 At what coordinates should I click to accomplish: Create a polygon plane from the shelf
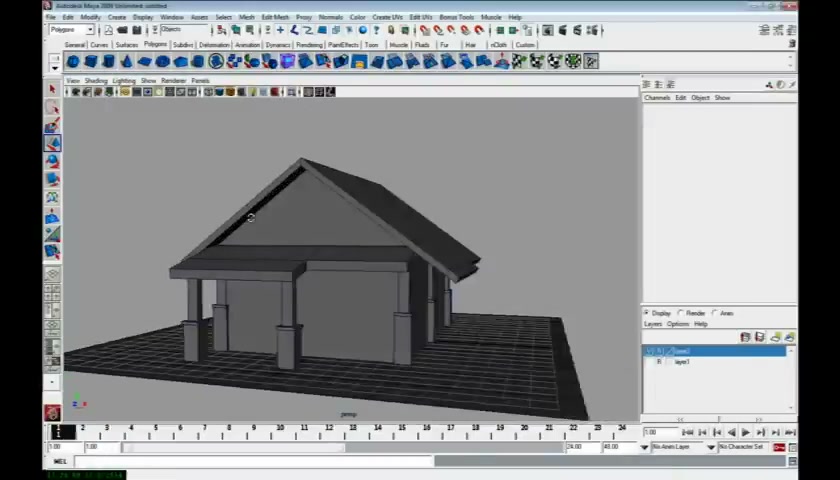144,62
